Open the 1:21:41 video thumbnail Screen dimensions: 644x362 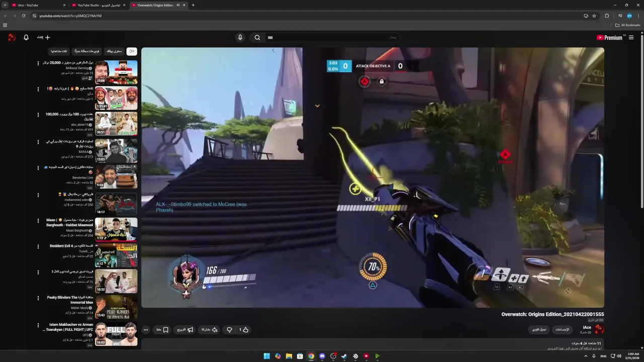[116, 98]
